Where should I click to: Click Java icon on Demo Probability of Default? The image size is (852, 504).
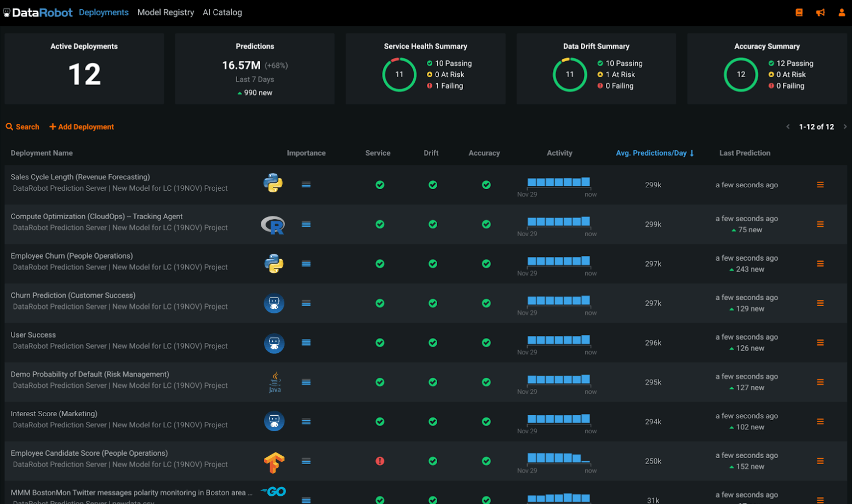point(275,382)
